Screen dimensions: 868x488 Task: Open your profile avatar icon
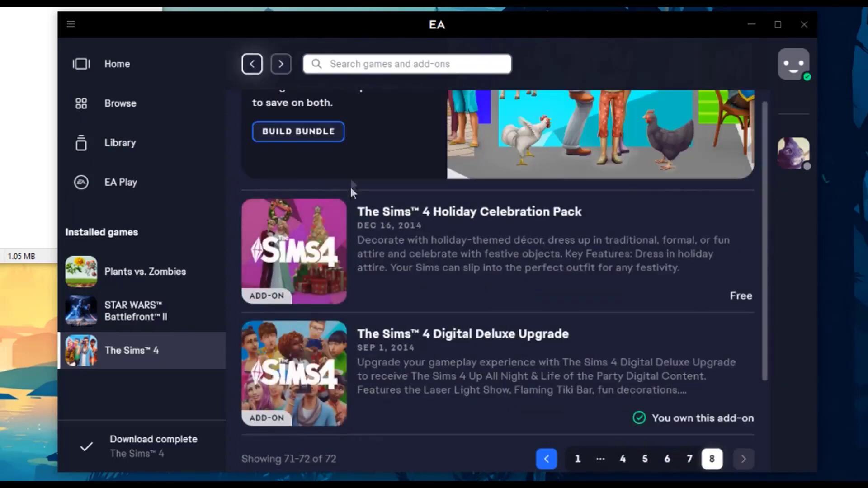(x=793, y=64)
